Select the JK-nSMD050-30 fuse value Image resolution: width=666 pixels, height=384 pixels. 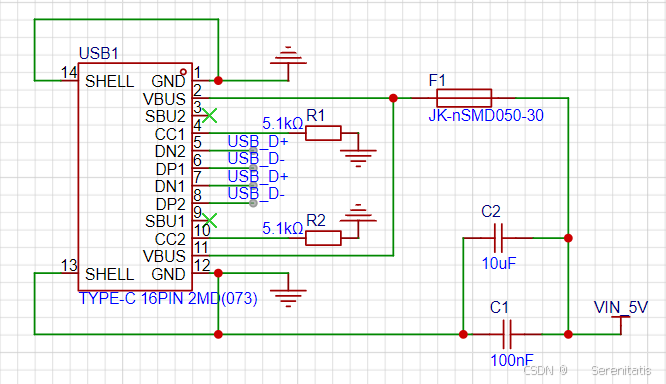[486, 116]
